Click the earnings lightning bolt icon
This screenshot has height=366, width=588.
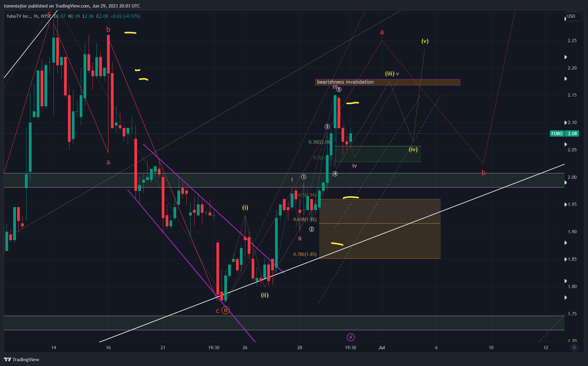(351, 337)
